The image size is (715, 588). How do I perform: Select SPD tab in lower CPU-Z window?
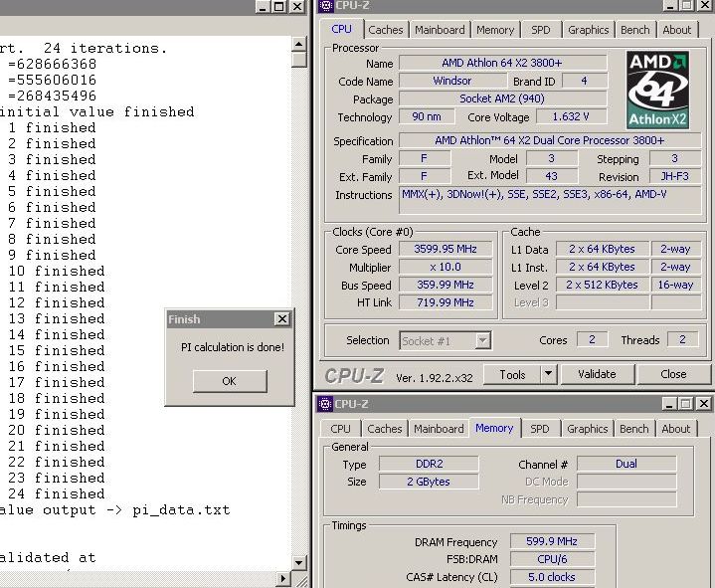pyautogui.click(x=539, y=429)
